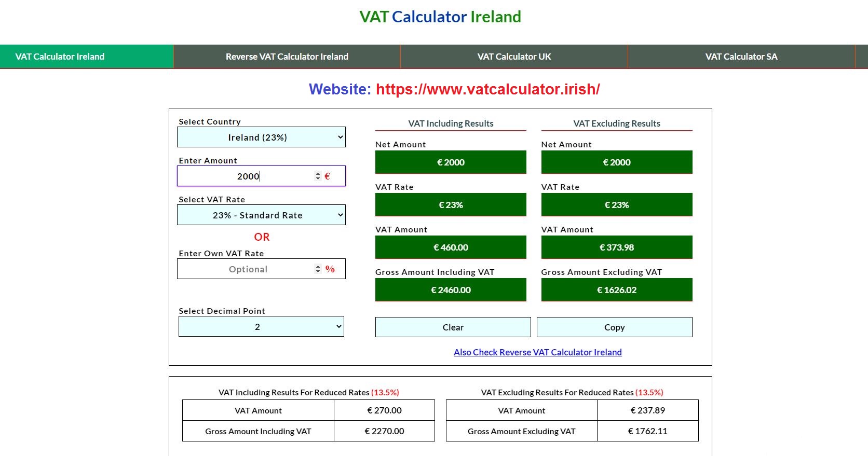Click the € 2460.00 gross including VAT result
The width and height of the screenshot is (868, 456).
coord(451,290)
